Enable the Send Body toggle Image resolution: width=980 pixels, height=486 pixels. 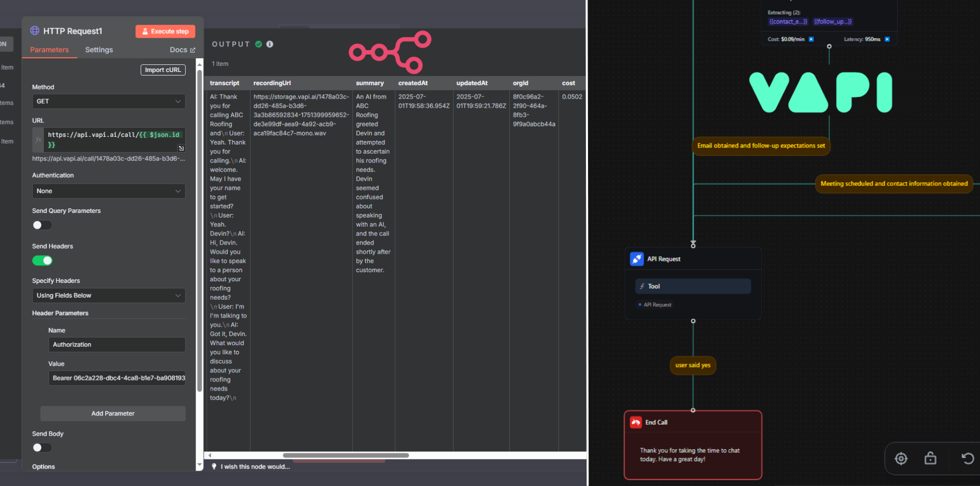(x=42, y=448)
